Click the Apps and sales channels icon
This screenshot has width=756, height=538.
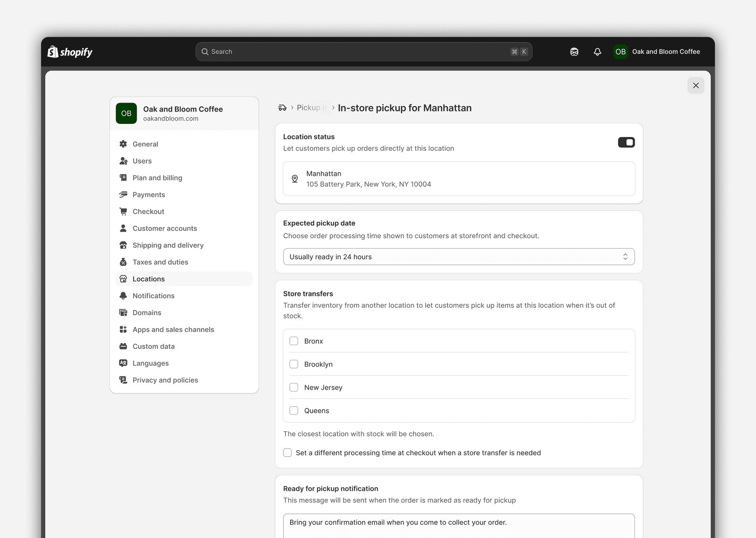click(123, 330)
